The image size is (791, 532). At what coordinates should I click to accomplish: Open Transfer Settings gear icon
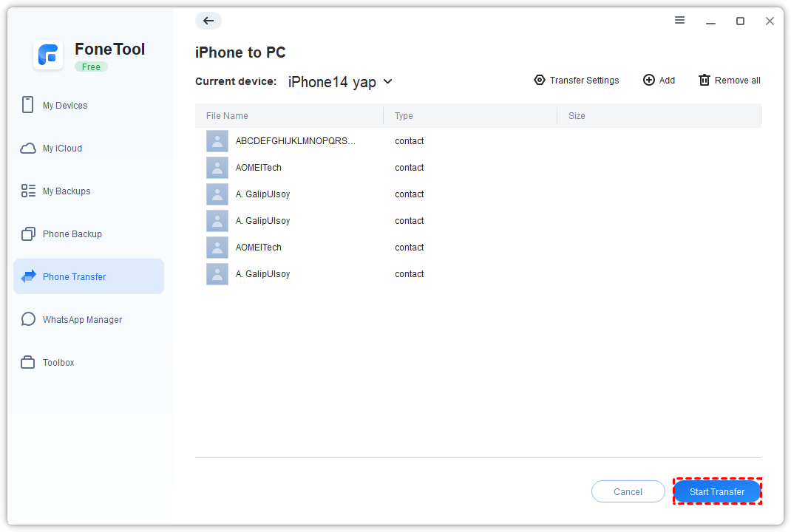(540, 80)
